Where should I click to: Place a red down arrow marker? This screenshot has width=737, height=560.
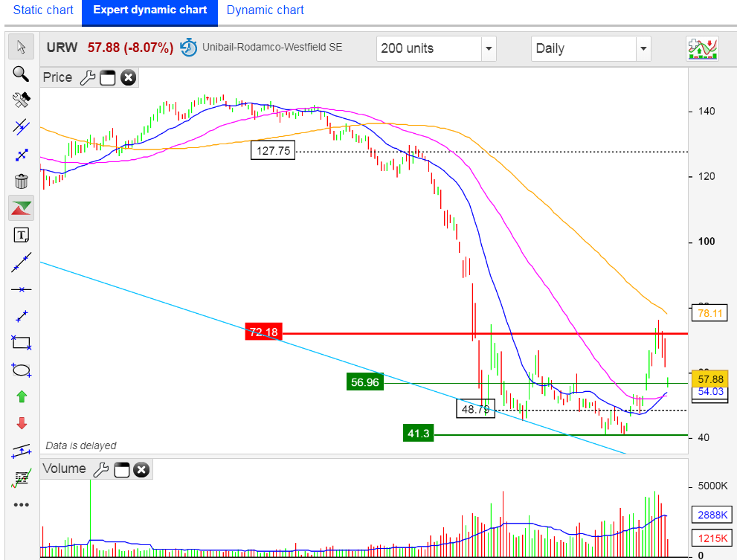tap(21, 423)
